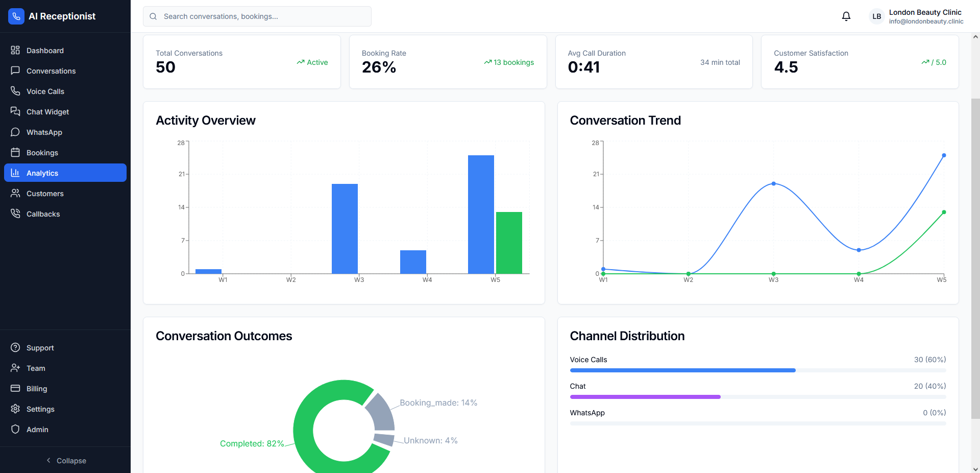Open the WhatsApp channel icon
The image size is (980, 473).
(16, 132)
